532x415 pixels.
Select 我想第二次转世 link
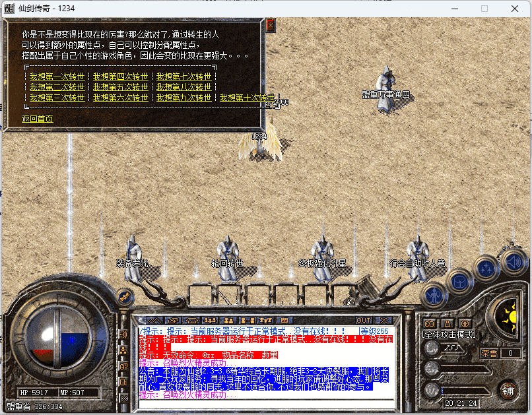tap(57, 87)
